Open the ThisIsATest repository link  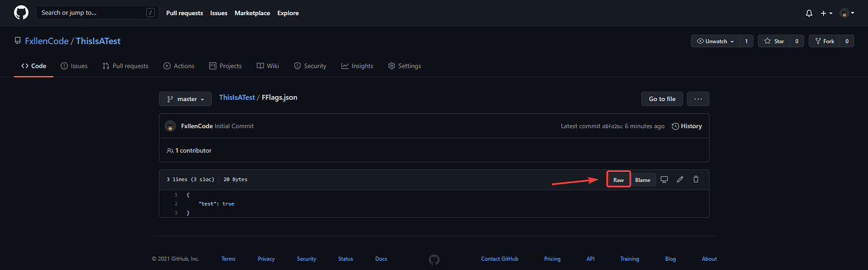click(98, 41)
